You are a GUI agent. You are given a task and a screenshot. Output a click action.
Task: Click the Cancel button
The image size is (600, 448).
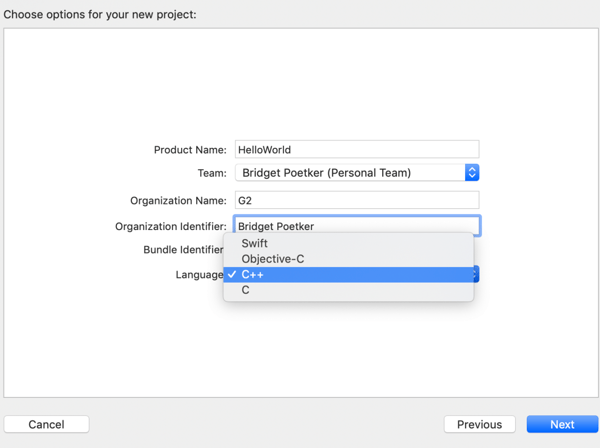46,424
